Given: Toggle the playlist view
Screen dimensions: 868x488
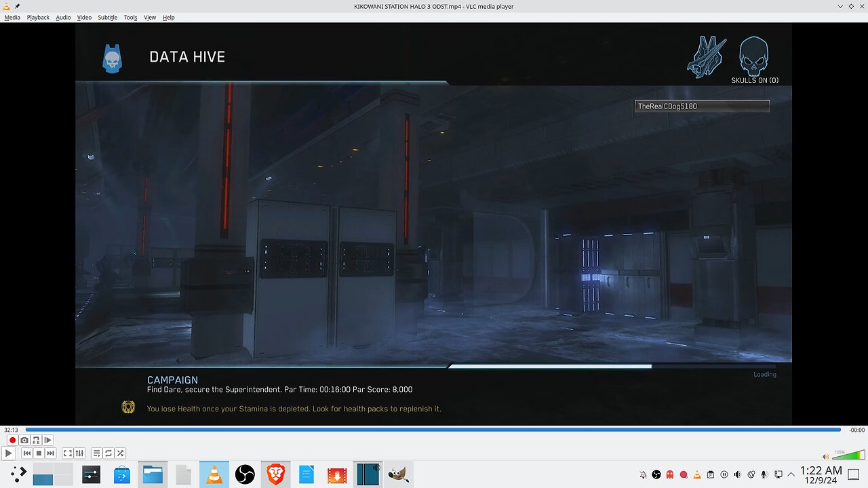Looking at the screenshot, I should coord(97,453).
